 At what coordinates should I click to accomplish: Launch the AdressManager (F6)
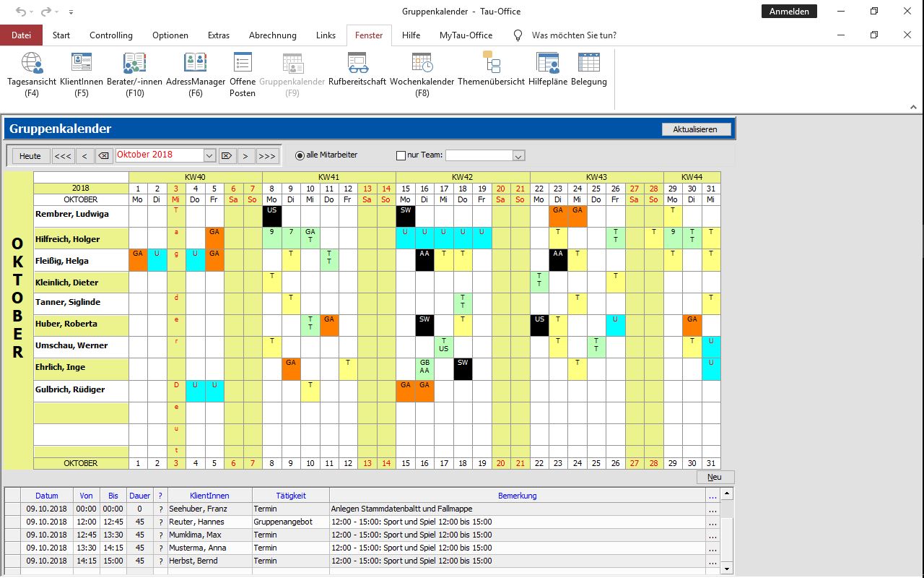point(196,74)
